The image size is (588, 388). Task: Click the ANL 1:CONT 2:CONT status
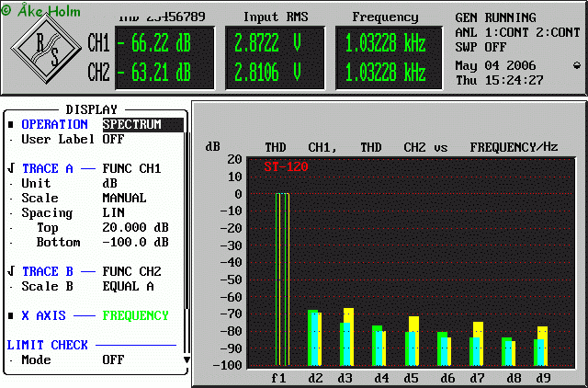[518, 33]
